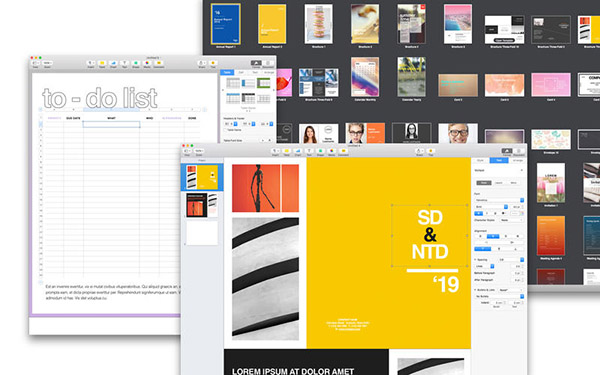Open Bold typeface dropdown in Font section

pos(491,207)
